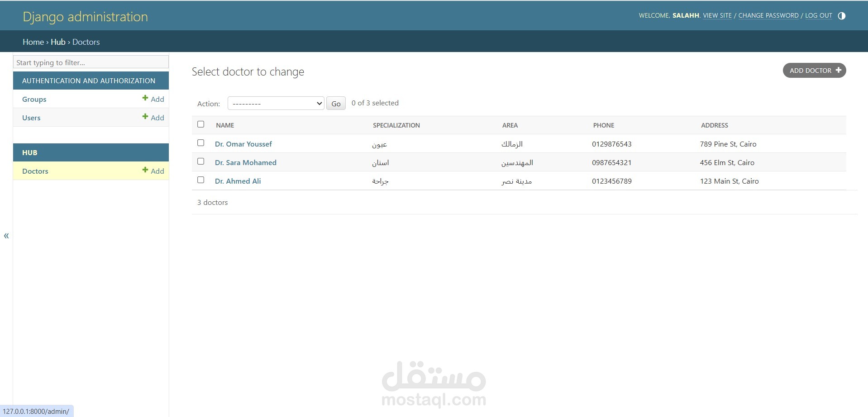
Task: Open the Dr. Ahmed Ali record
Action: coord(238,181)
